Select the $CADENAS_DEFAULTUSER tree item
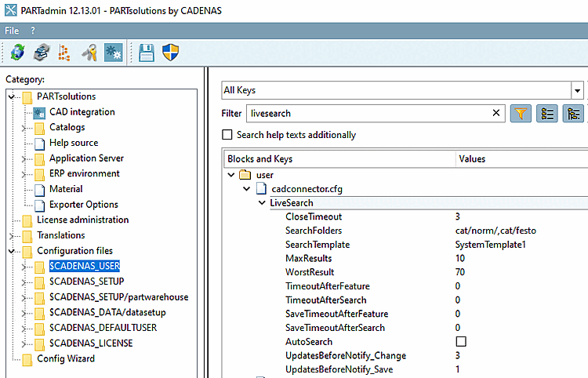The width and height of the screenshot is (588, 378). (x=103, y=328)
